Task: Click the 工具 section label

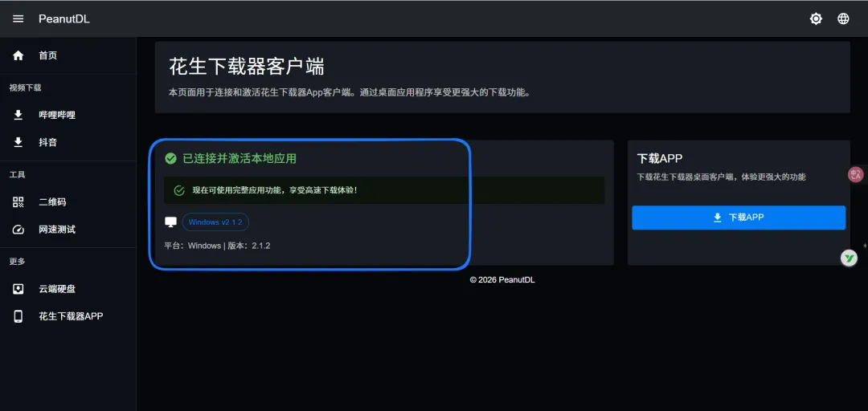Action: (17, 175)
